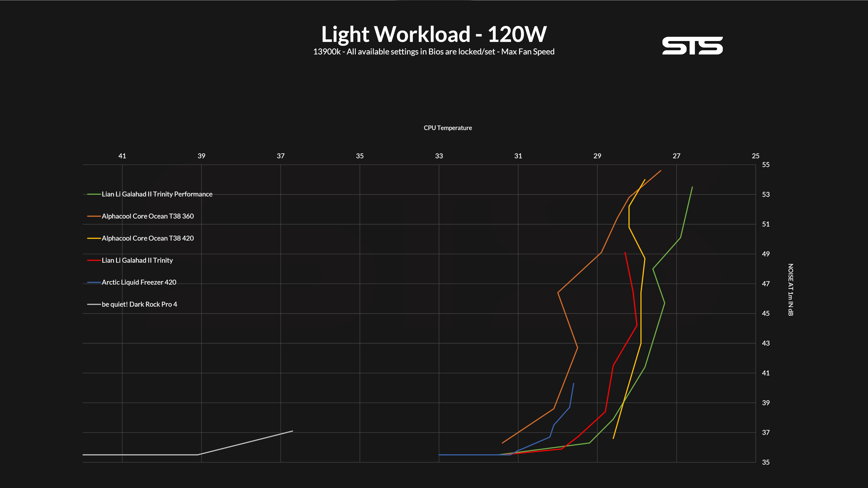Click the noise axis label 39
This screenshot has width=868, height=488.
pos(766,403)
